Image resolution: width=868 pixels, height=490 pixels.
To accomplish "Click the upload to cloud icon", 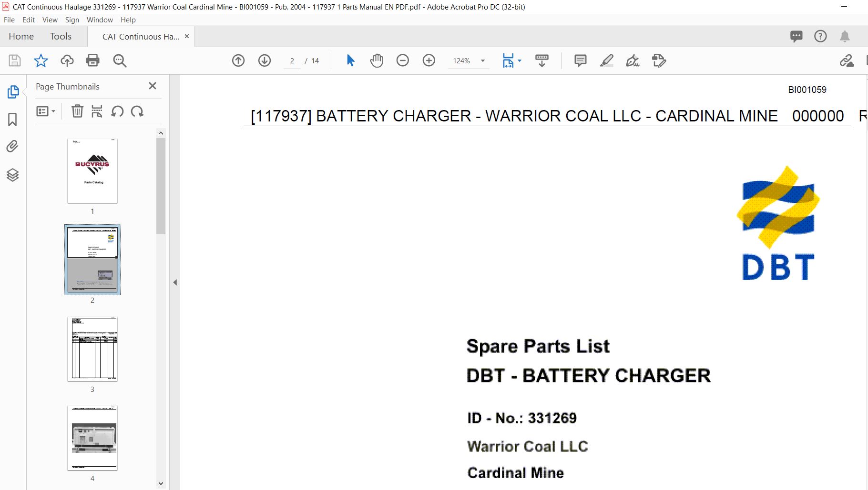I will [x=67, y=60].
